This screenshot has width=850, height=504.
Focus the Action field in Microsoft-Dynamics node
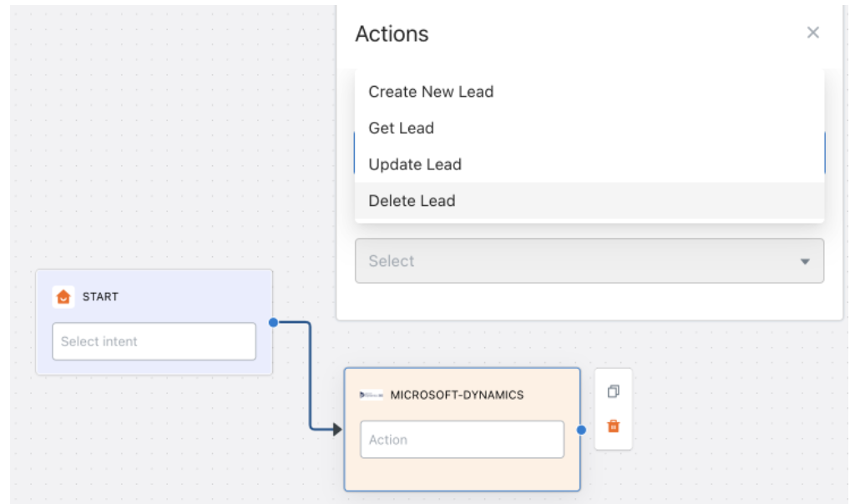[x=462, y=440]
